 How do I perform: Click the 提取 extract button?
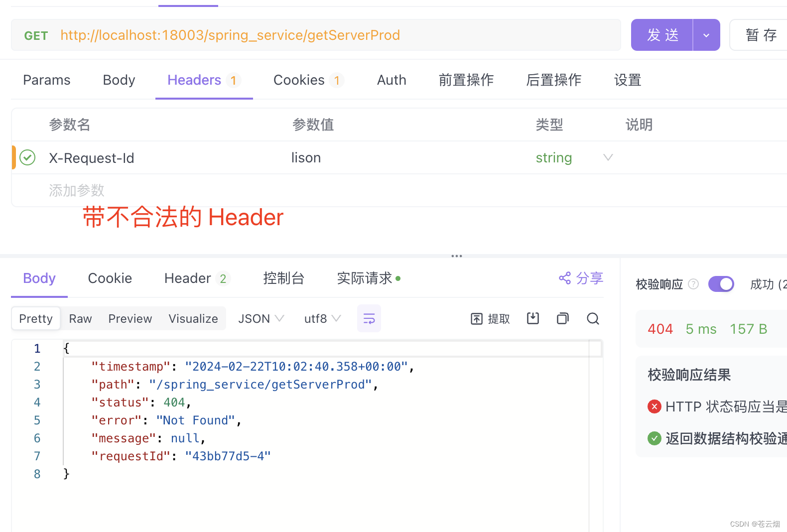click(490, 319)
